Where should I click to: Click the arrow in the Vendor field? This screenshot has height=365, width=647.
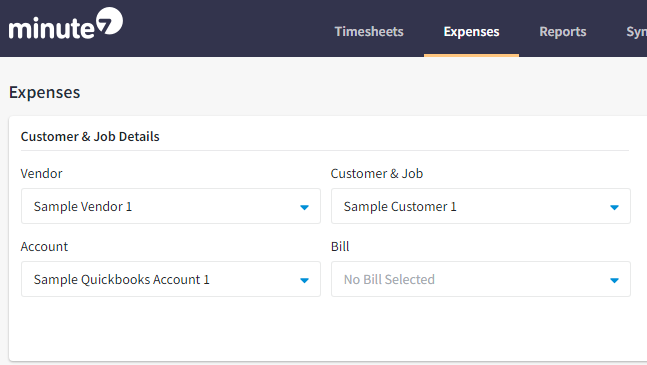pyautogui.click(x=305, y=207)
